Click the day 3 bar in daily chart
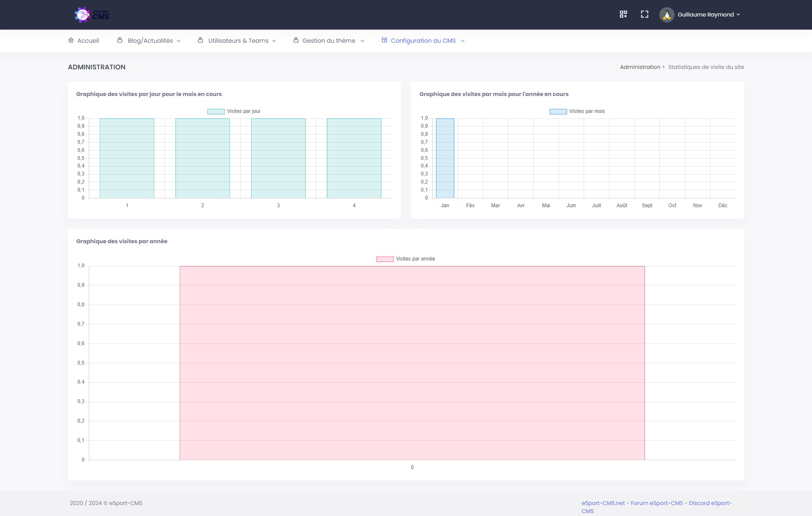812x516 pixels. click(278, 158)
